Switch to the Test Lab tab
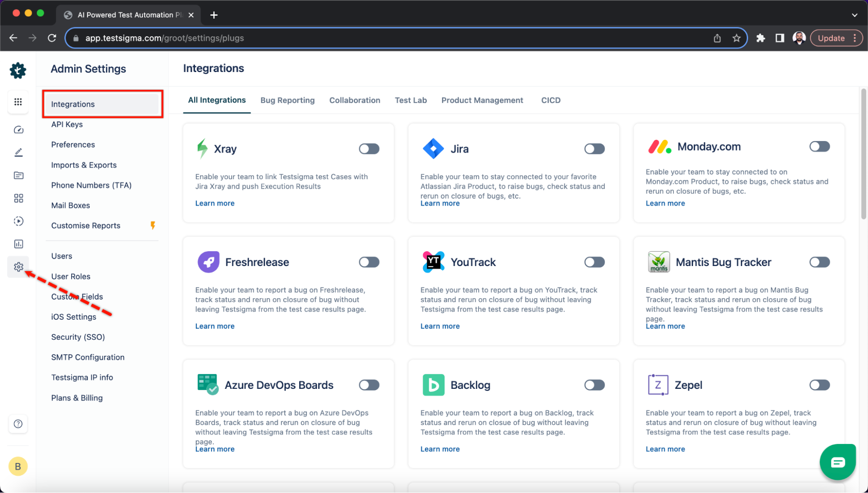The image size is (868, 493). coord(410,100)
